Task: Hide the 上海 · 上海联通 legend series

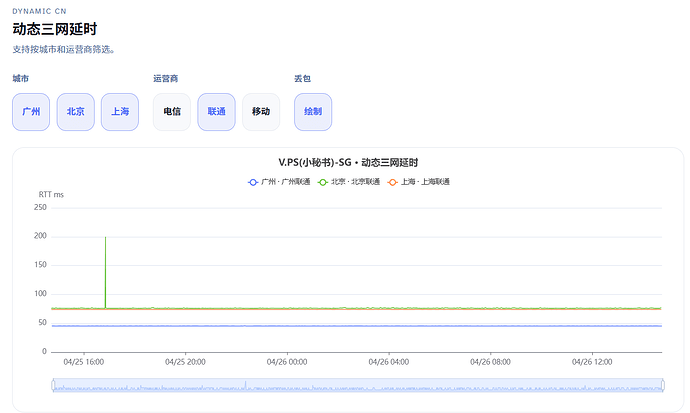Action: pyautogui.click(x=419, y=182)
